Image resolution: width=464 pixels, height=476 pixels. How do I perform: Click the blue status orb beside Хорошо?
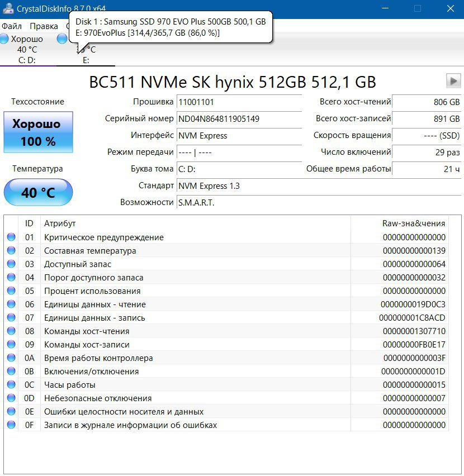tap(4, 39)
